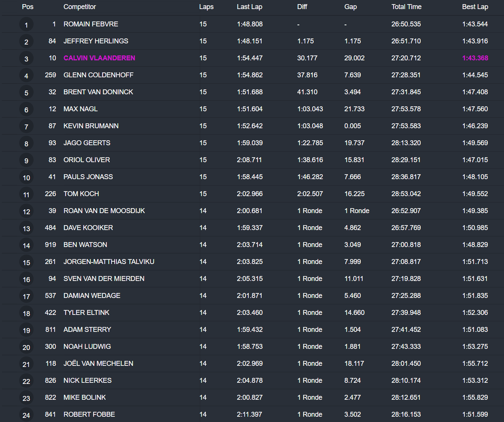Viewport: 504px width, 422px height.
Task: Sort by the Best Lap column header
Action: 475,7
